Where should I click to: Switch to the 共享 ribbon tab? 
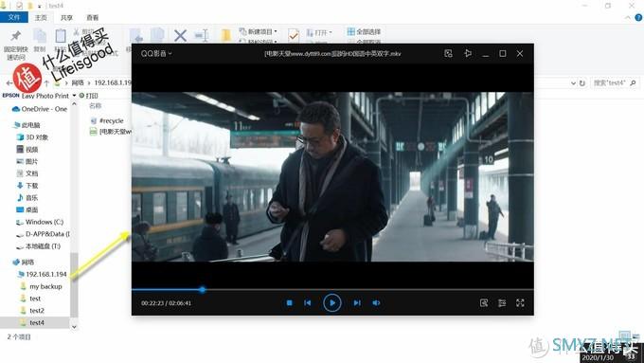pos(66,18)
